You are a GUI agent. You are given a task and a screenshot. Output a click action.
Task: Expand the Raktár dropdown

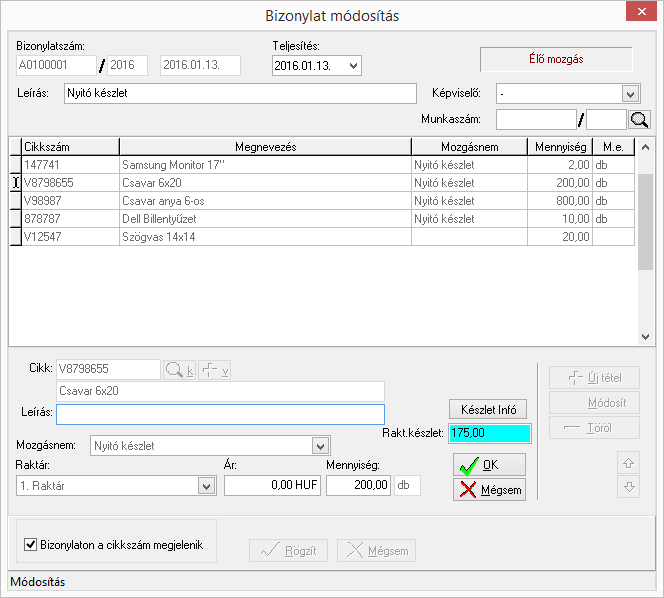pos(206,486)
